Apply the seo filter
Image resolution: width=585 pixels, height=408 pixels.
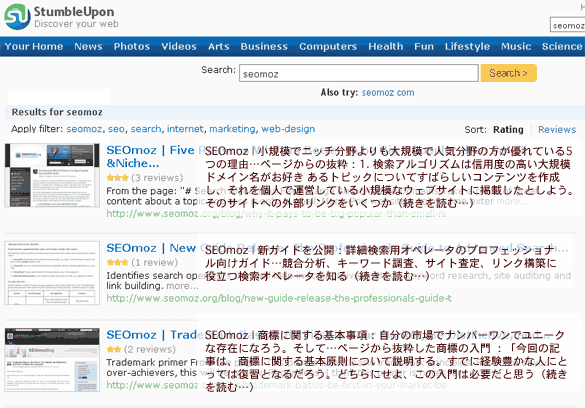click(116, 129)
